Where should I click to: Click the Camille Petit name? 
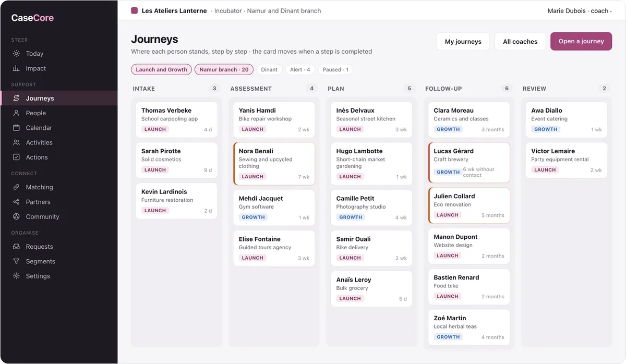coord(355,199)
